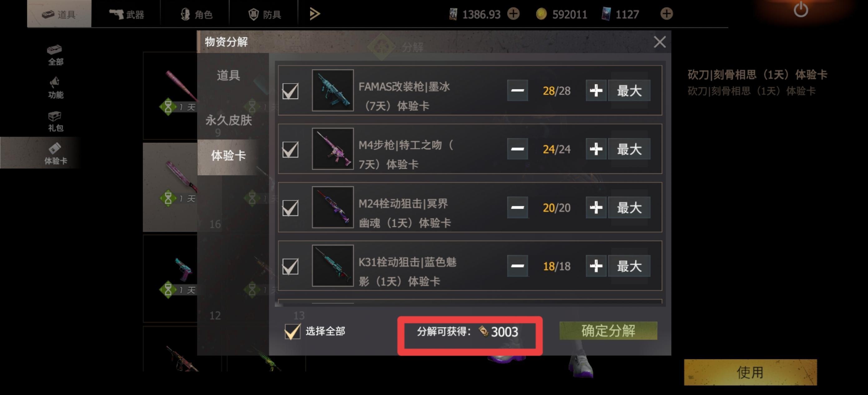Image resolution: width=868 pixels, height=395 pixels.
Task: Open the 全部 sidebar category
Action: coord(55,55)
